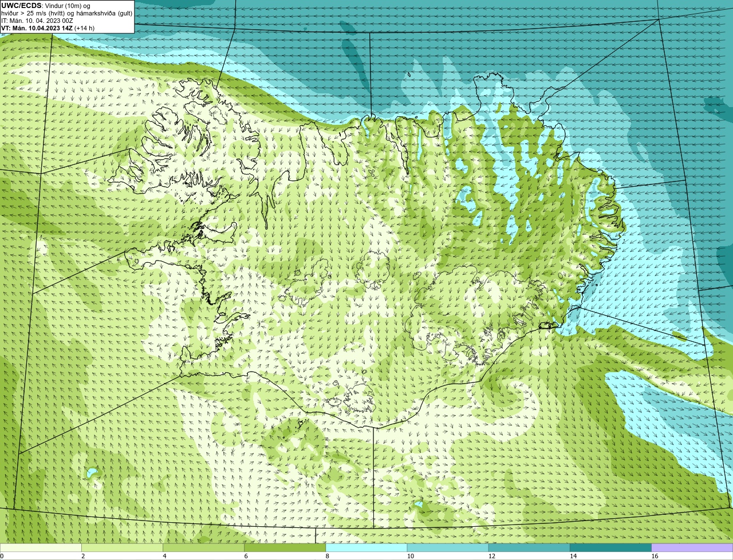This screenshot has height=560, width=733.
Task: Click the "hviður > 25 m/s (hvítt)" description line
Action: click(x=66, y=13)
